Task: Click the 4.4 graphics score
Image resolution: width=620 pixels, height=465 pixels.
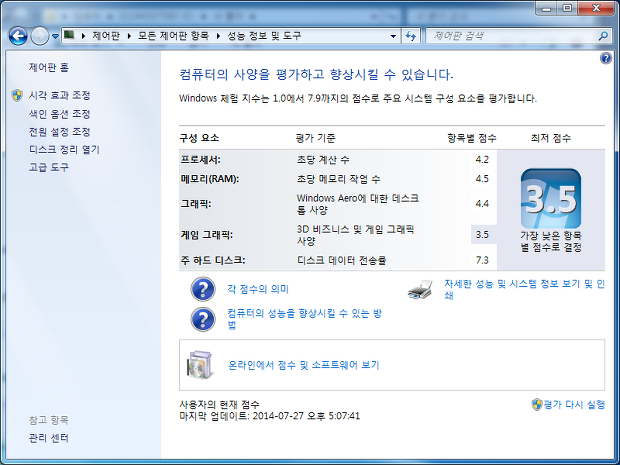Action: pos(482,204)
